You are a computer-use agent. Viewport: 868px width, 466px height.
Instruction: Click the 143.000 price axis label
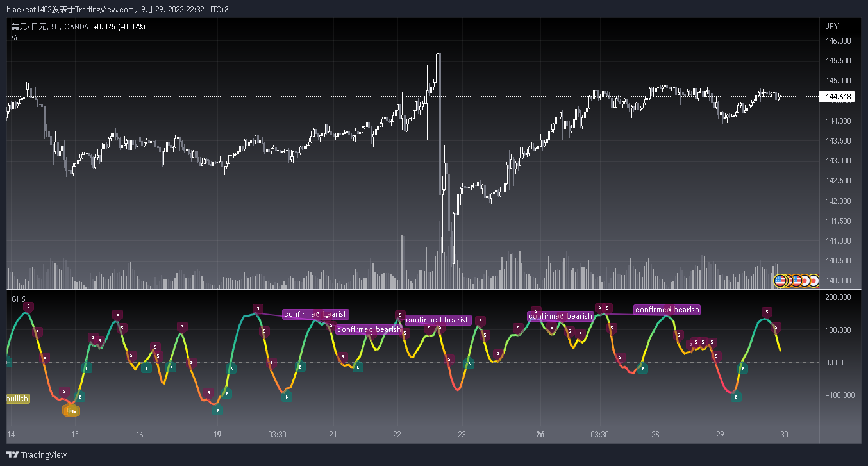point(839,161)
